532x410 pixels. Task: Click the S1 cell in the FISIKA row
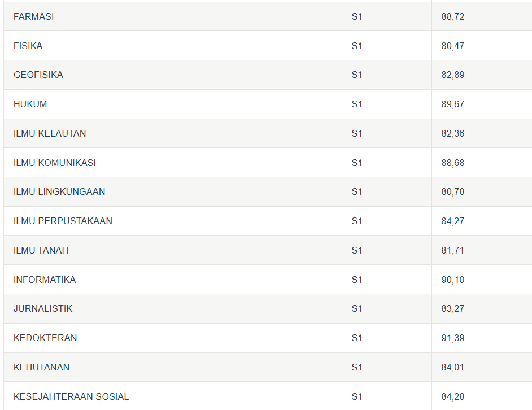coord(357,46)
